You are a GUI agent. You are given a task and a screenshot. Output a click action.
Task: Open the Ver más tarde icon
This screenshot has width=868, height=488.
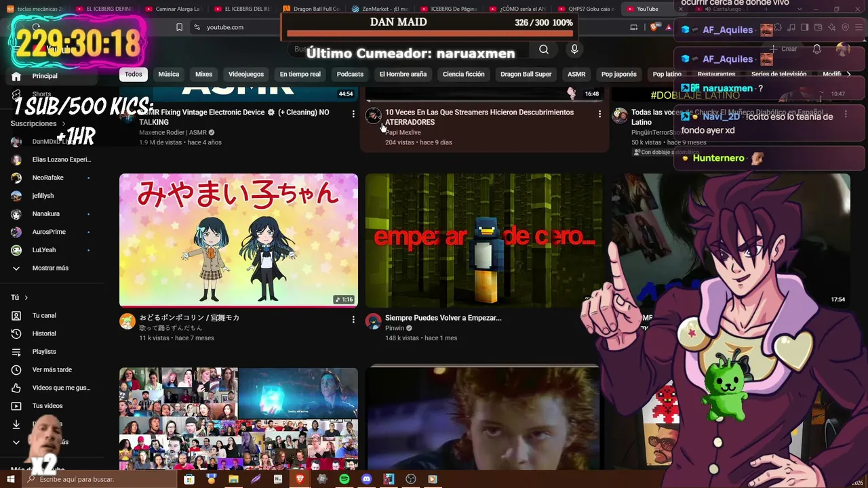pyautogui.click(x=16, y=370)
